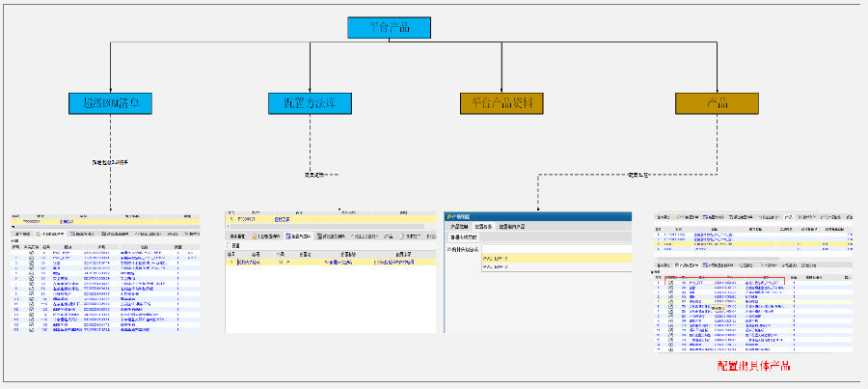Click the gold 产品 box
This screenshot has height=389, width=868.
pos(718,103)
